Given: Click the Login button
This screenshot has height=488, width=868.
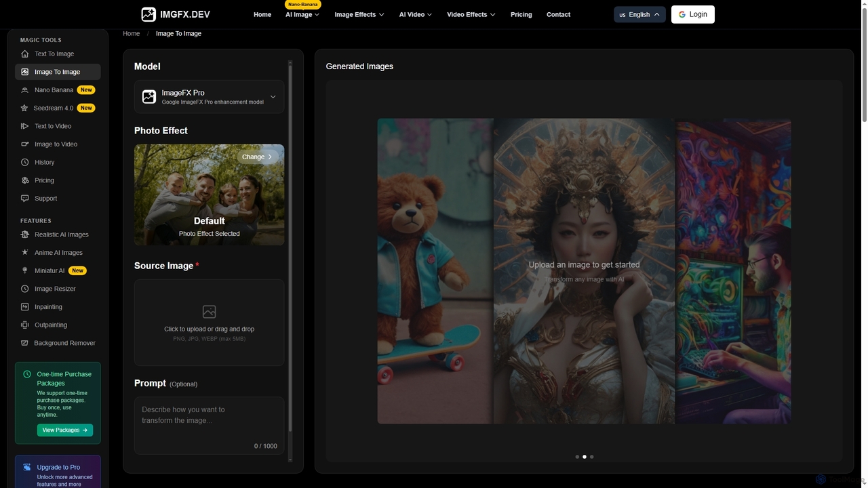Looking at the screenshot, I should point(693,14).
